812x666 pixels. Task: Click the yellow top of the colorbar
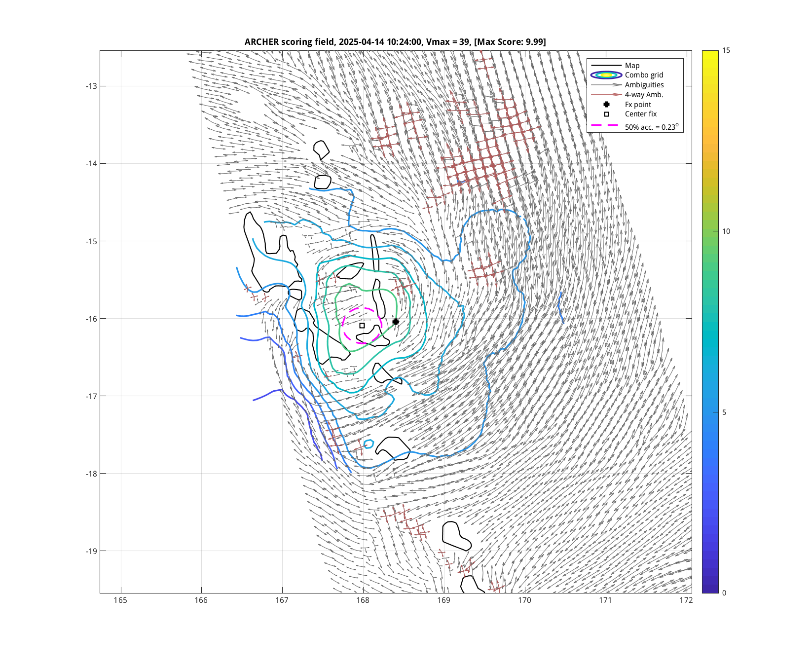pos(710,53)
